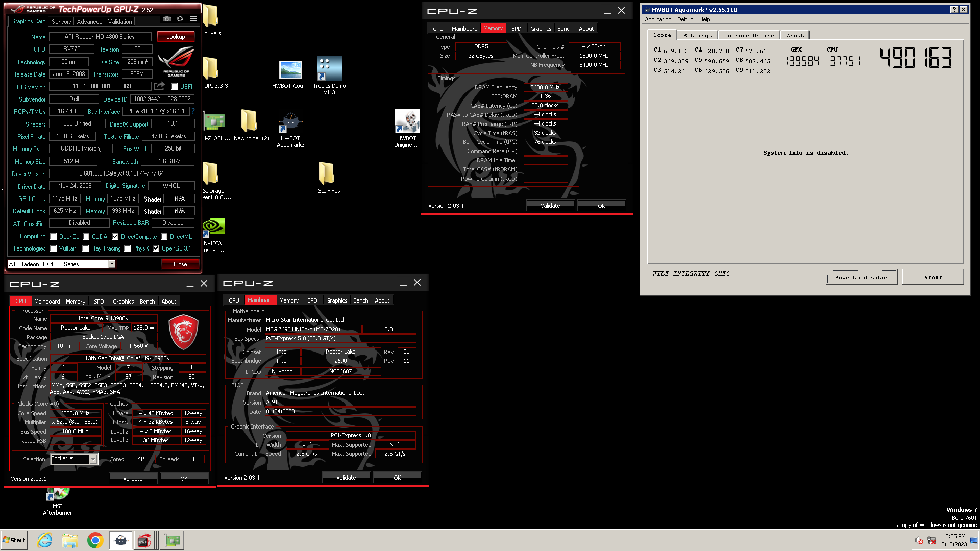
Task: Click START button in Aquamark3
Action: click(933, 277)
